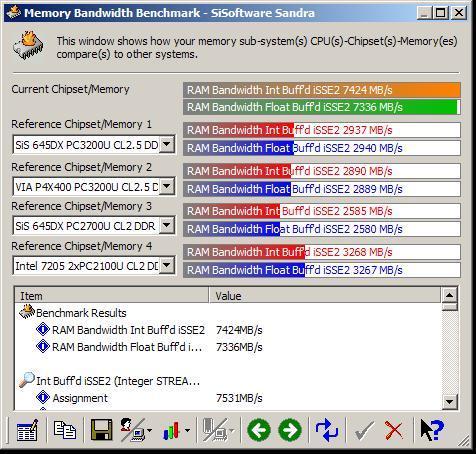
Task: Click info icon beside Assignment row
Action: (x=43, y=397)
